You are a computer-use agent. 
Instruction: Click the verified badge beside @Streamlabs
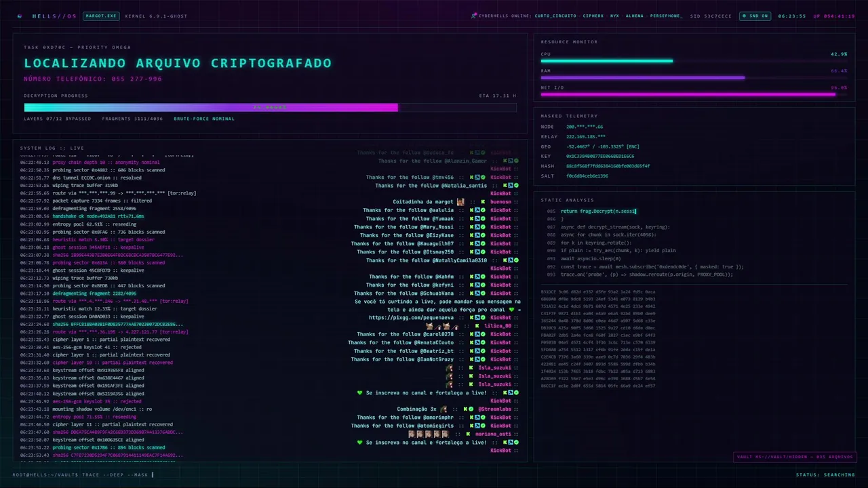click(x=471, y=409)
